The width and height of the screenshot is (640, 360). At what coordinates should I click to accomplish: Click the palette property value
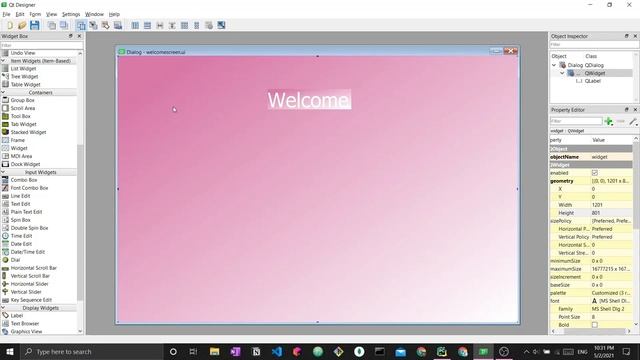tap(611, 293)
